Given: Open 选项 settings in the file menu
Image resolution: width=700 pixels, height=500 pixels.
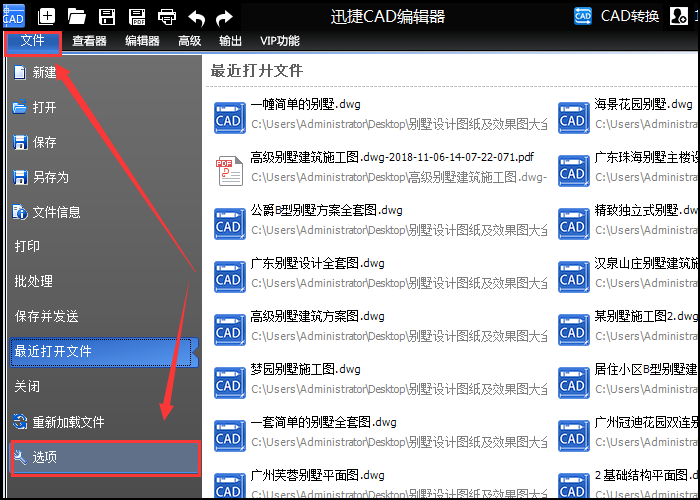Looking at the screenshot, I should [105, 458].
